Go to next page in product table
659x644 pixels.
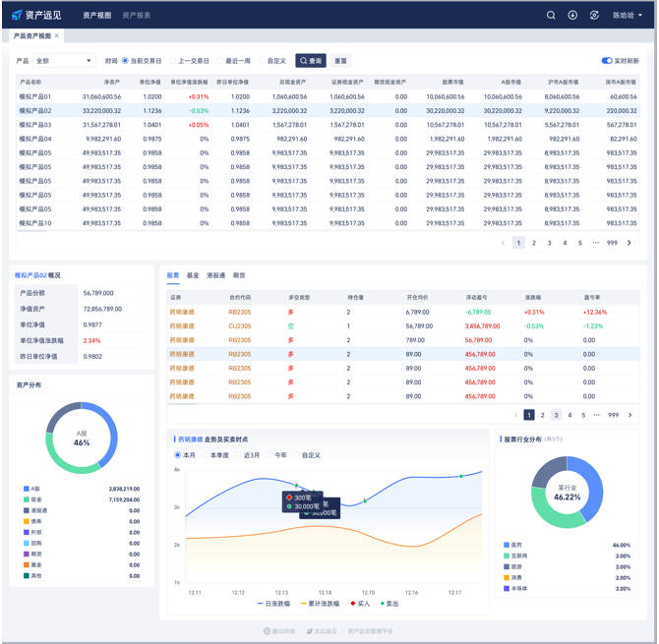point(629,243)
